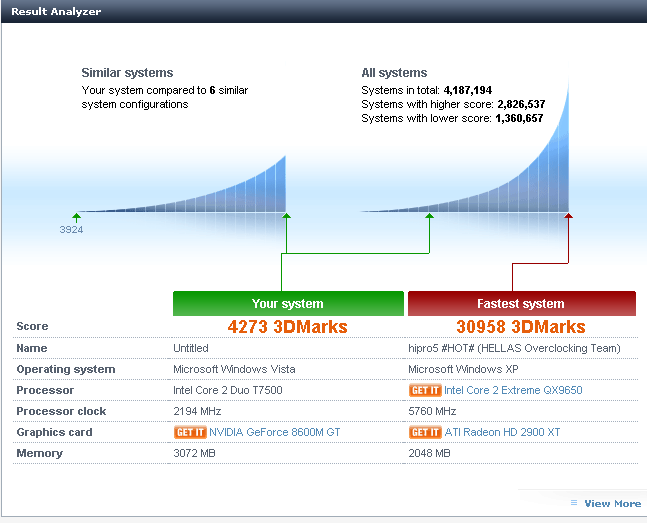This screenshot has height=523, width=647.
Task: Open the Intel Core 2 Extreme QX9650 link
Action: pos(513,390)
